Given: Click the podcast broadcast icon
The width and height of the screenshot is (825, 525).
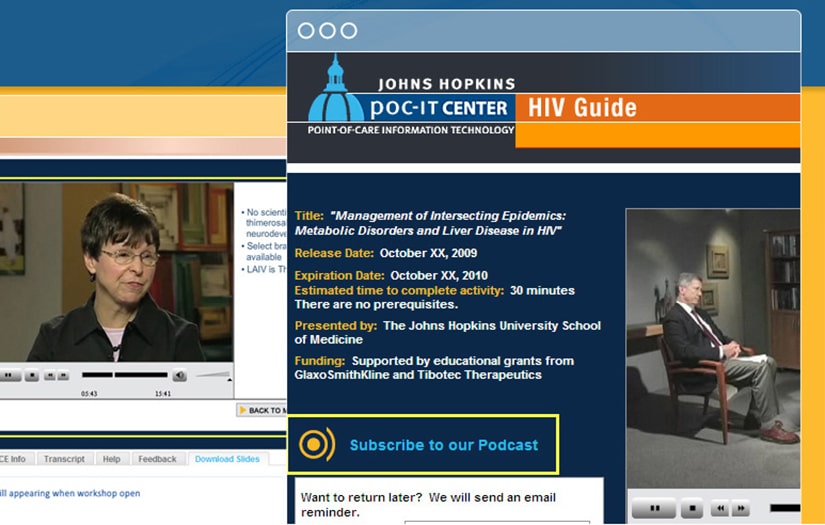Looking at the screenshot, I should [x=317, y=445].
